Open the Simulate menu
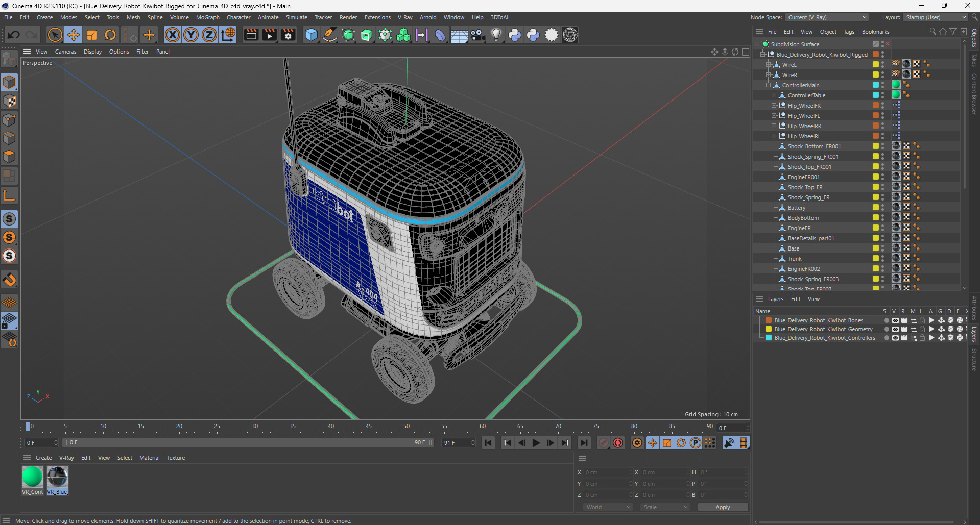980x525 pixels. (x=296, y=17)
